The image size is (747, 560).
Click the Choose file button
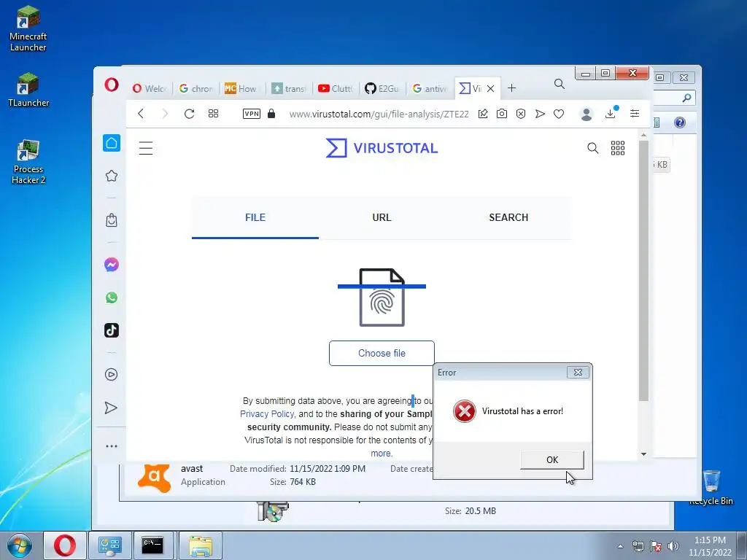382,354
